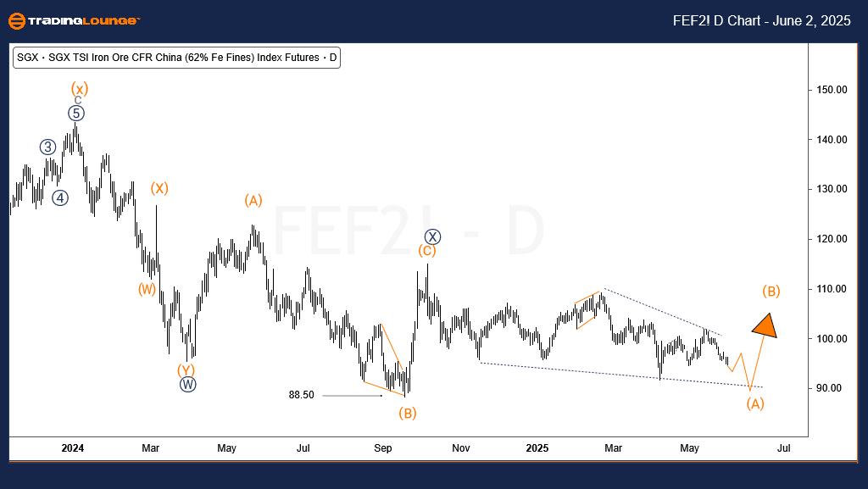Click the 150.00 price axis label

[x=834, y=90]
